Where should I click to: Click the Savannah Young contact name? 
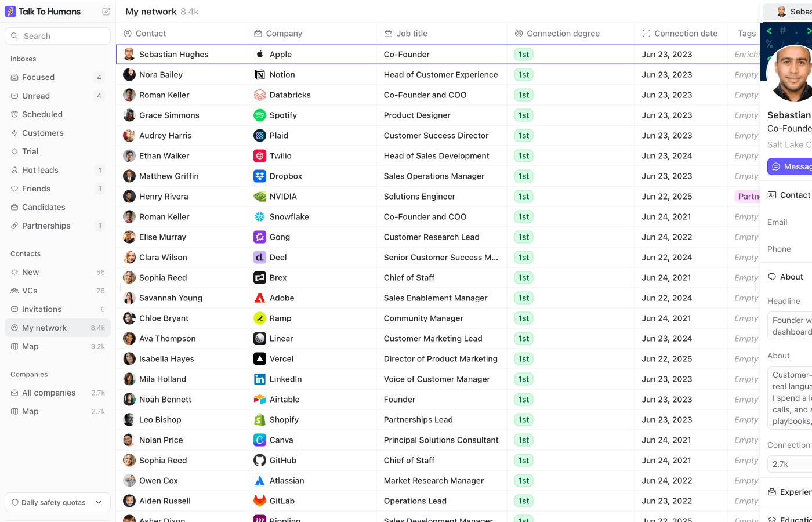click(x=171, y=298)
